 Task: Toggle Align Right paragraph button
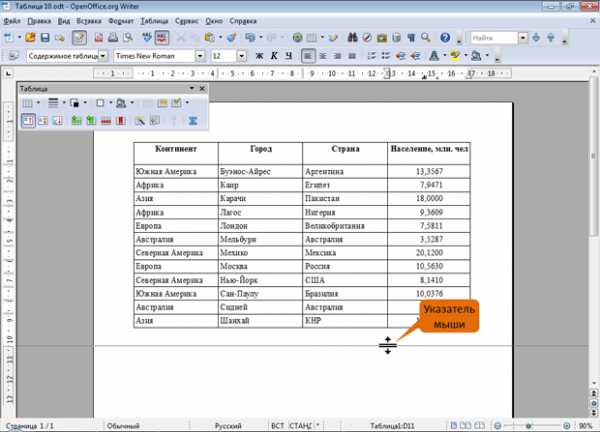point(338,56)
